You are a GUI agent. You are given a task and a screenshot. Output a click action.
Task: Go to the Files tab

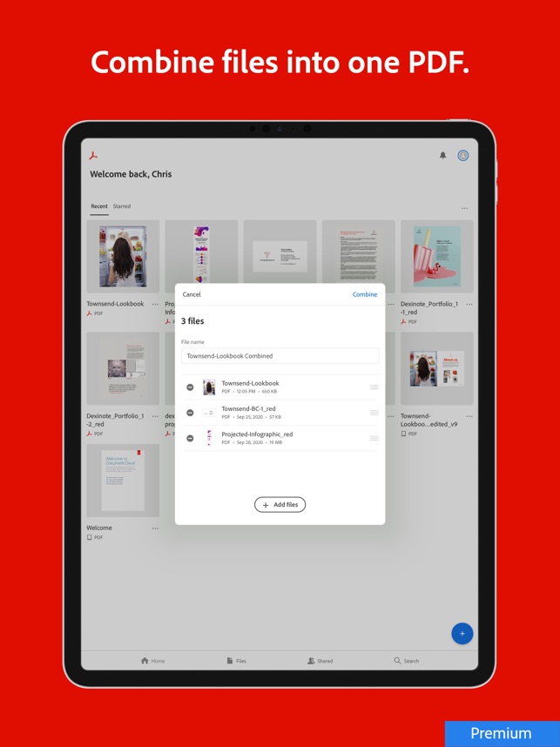click(237, 661)
